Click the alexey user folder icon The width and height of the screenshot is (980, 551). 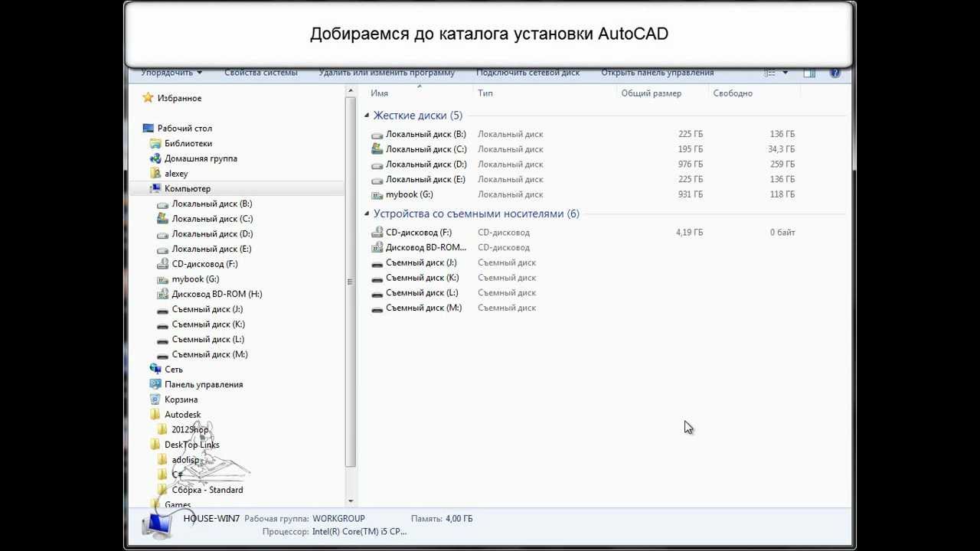[x=155, y=174]
